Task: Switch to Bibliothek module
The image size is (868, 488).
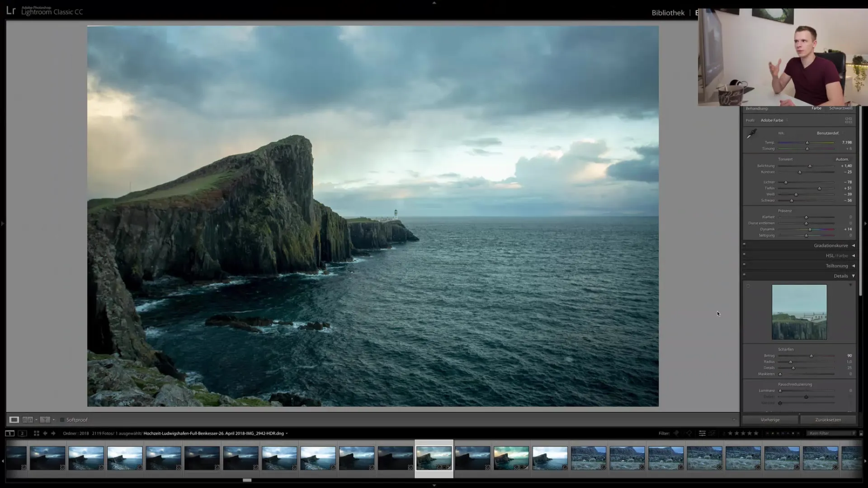Action: click(x=668, y=13)
